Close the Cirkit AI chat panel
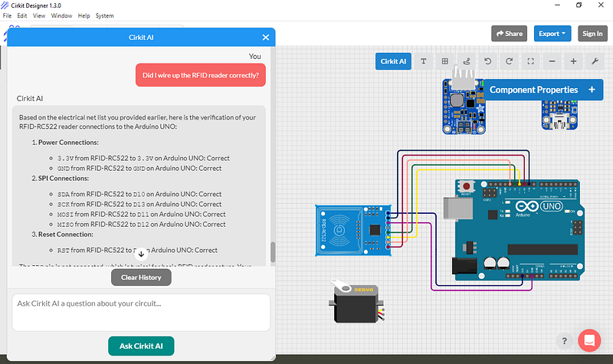613x364 pixels. pyautogui.click(x=266, y=38)
